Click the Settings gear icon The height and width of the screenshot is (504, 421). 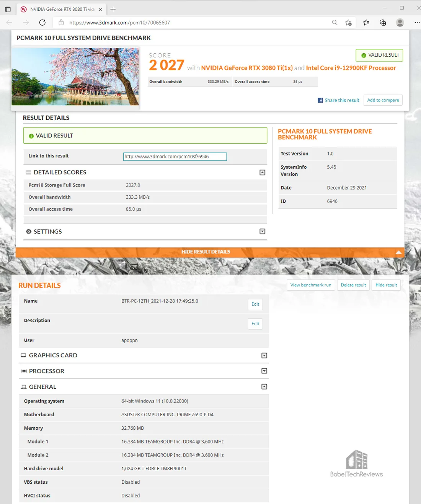click(29, 231)
